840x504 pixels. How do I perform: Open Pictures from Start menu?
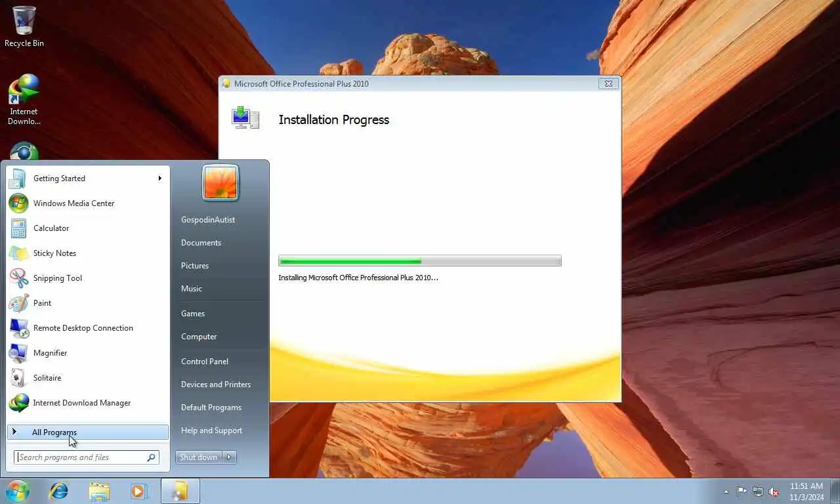(195, 266)
